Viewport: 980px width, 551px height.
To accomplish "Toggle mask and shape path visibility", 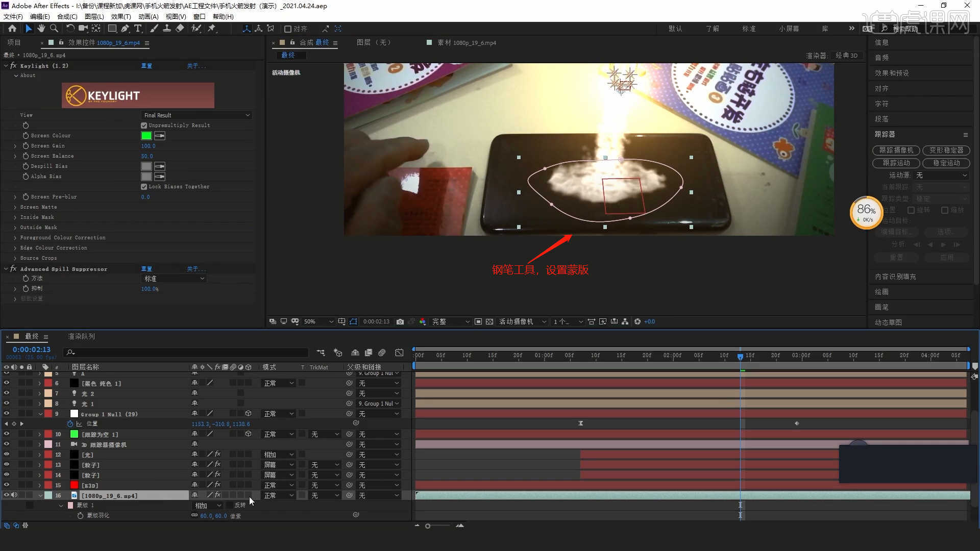I will click(x=353, y=321).
